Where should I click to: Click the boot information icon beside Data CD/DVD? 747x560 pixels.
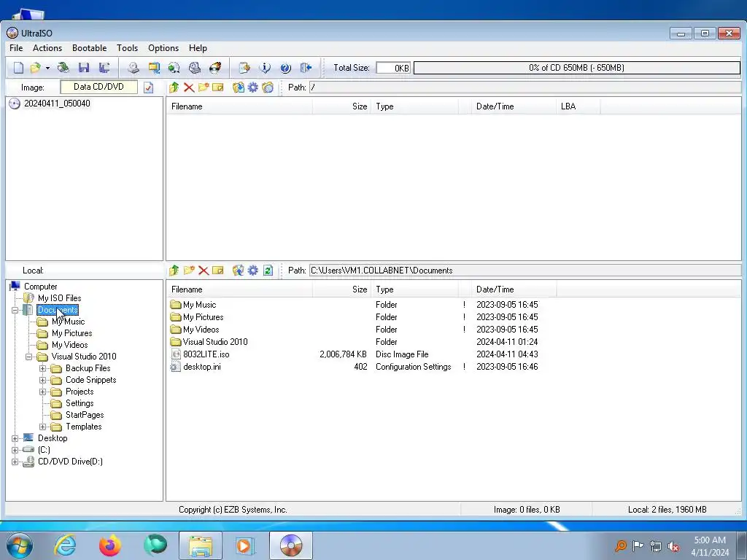point(148,87)
